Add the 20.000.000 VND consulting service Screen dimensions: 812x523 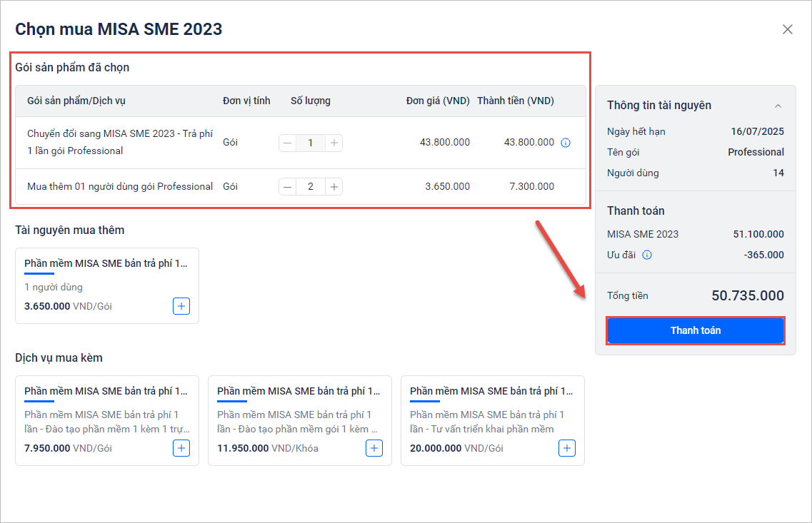point(567,448)
